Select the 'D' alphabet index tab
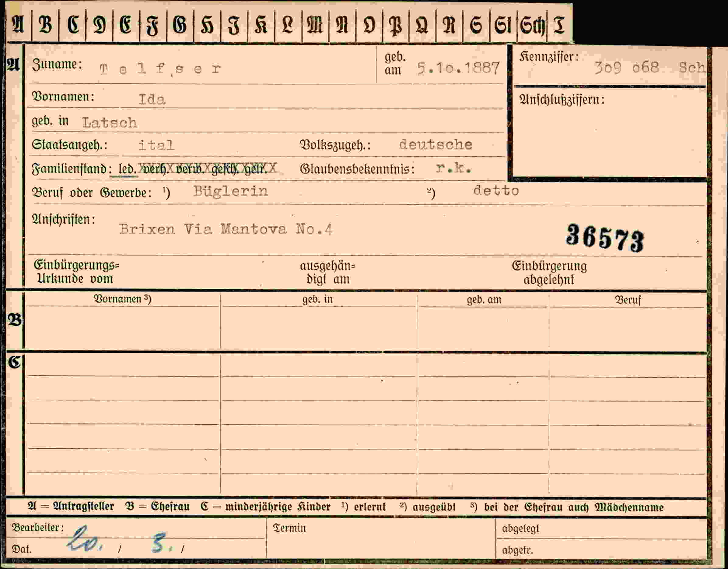Screen dimensions: 728x569 coord(99,25)
